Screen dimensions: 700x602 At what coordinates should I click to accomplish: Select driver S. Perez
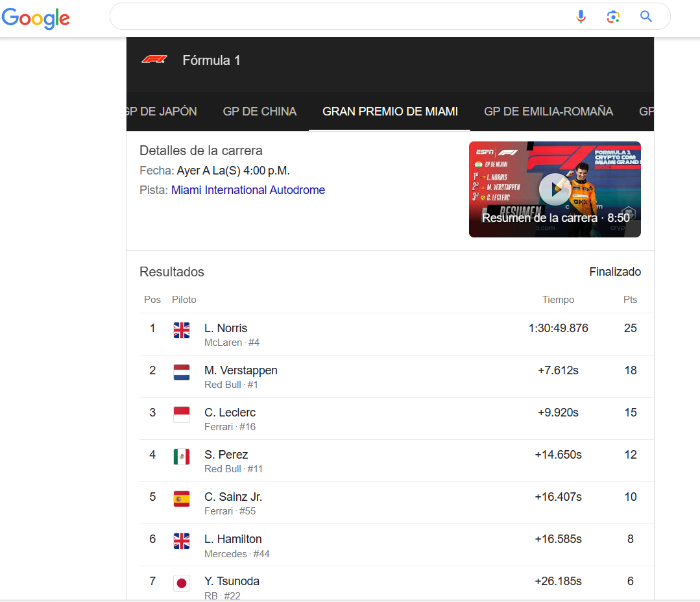pyautogui.click(x=226, y=455)
